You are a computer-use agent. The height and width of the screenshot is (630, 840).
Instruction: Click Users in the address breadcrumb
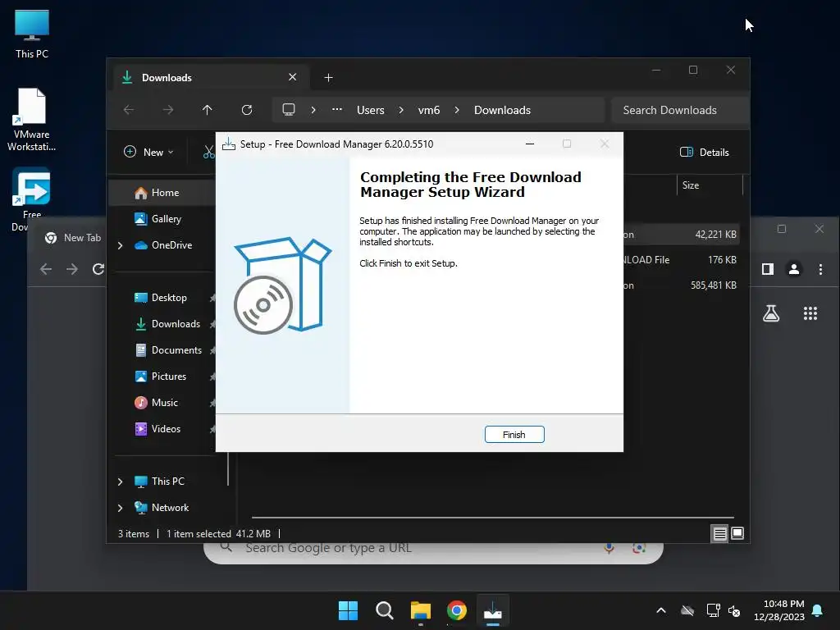(371, 110)
